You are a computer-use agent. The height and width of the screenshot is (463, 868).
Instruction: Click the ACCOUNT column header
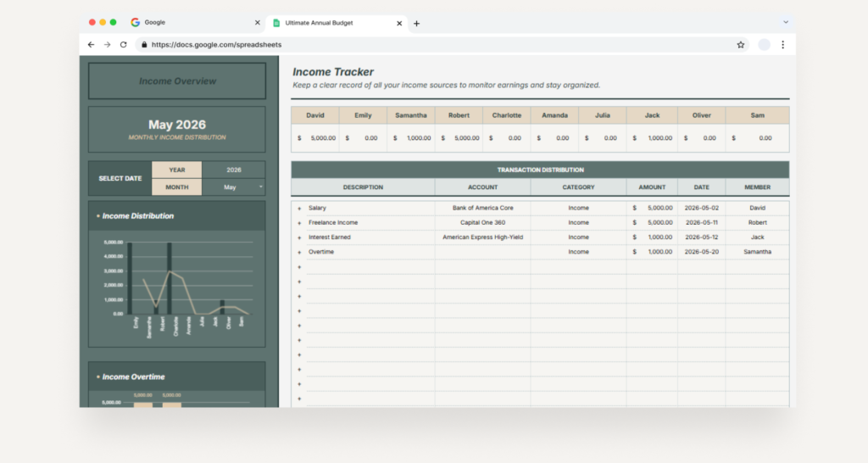coord(482,187)
